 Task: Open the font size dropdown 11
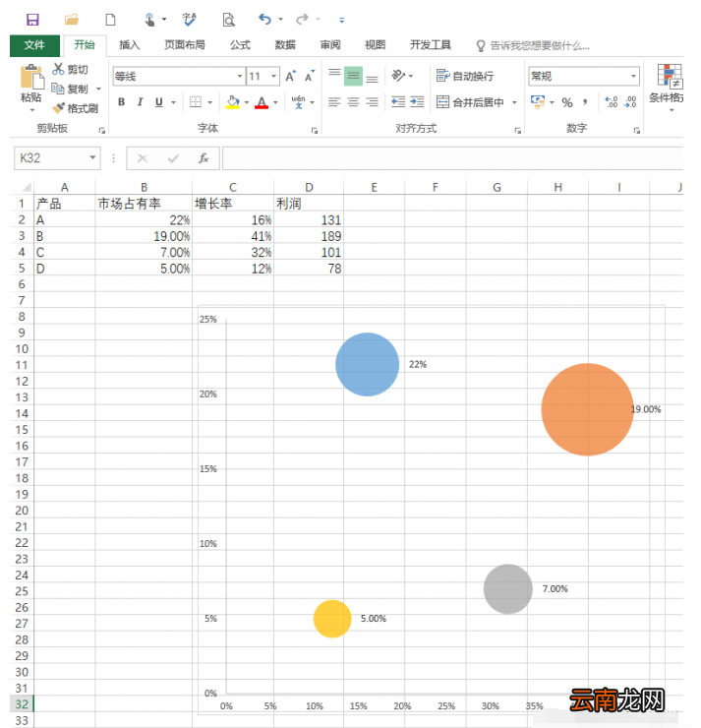pos(273,76)
